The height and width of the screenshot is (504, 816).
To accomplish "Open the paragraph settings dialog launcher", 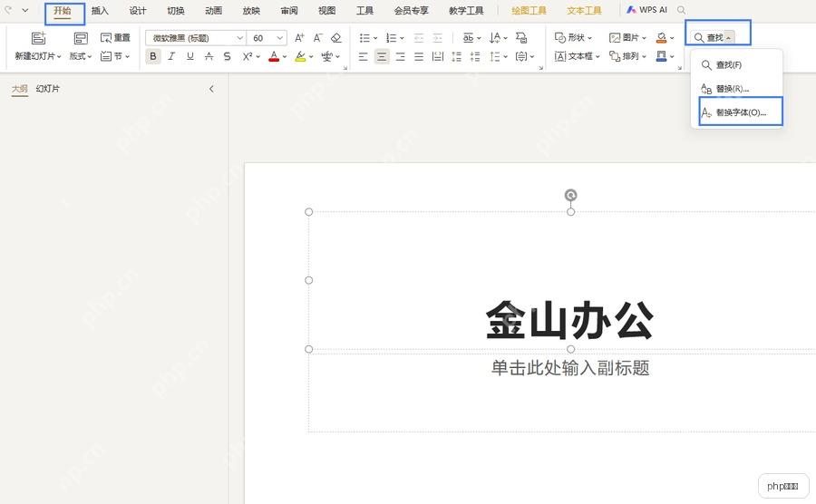I will 540,68.
